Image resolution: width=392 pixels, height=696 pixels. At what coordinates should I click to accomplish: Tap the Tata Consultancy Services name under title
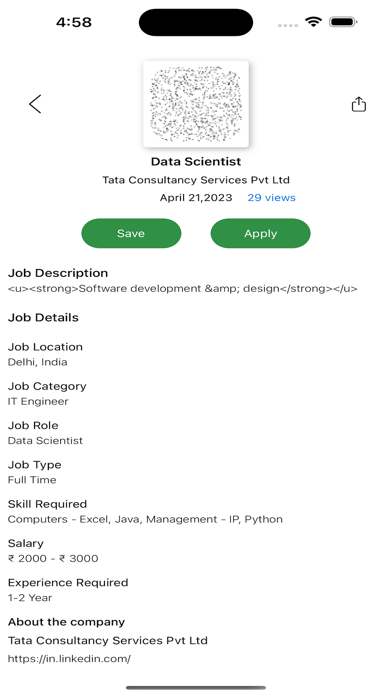coord(196,180)
